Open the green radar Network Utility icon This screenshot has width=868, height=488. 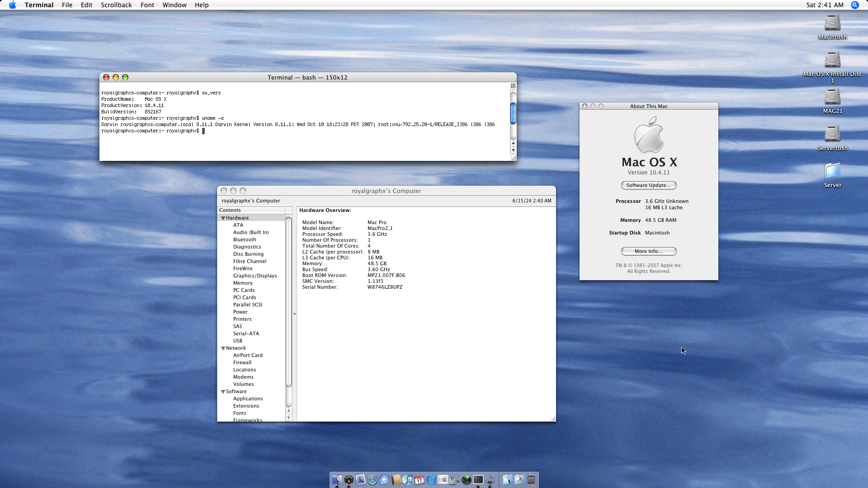[x=467, y=480]
